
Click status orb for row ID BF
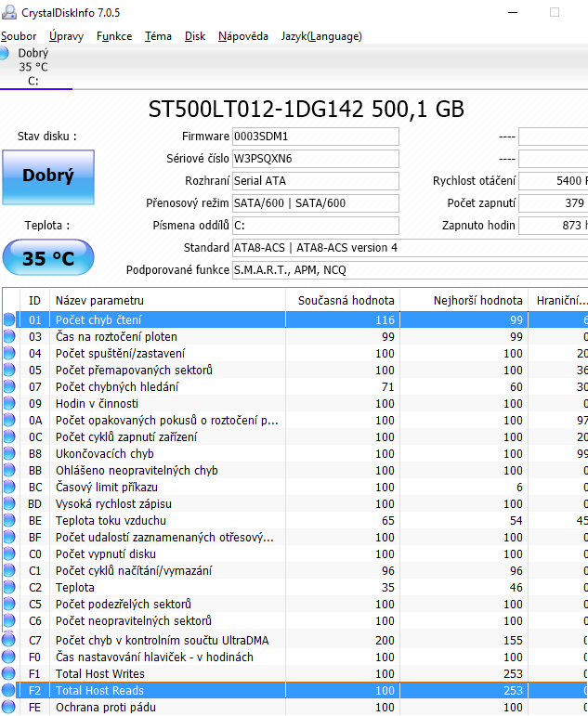pos(9,538)
